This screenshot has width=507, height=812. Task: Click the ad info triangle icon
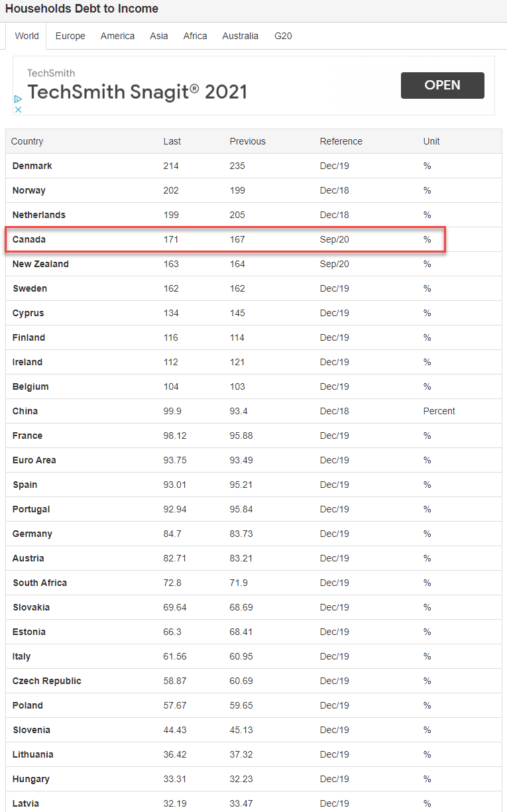click(x=19, y=99)
